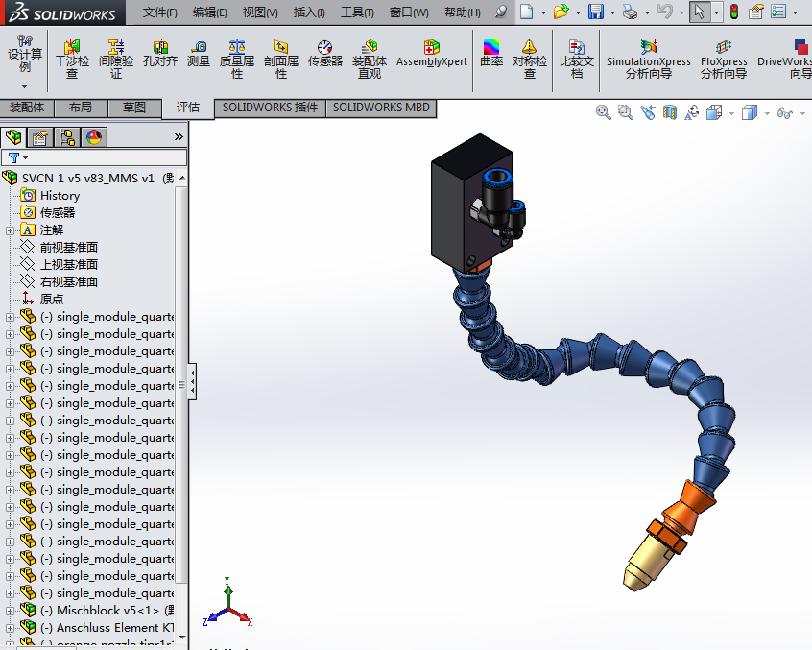Open the View Orientation cube icon
The image size is (812, 650).
(x=714, y=112)
